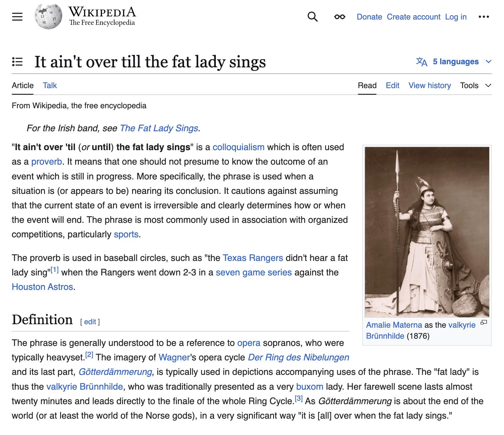The height and width of the screenshot is (435, 504).
Task: Open the appearance glasses icon
Action: tap(339, 17)
